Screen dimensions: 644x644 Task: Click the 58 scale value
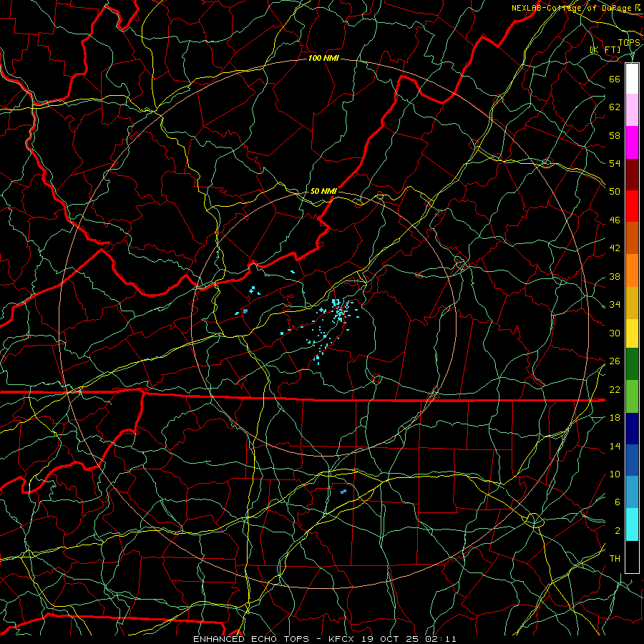click(x=615, y=135)
